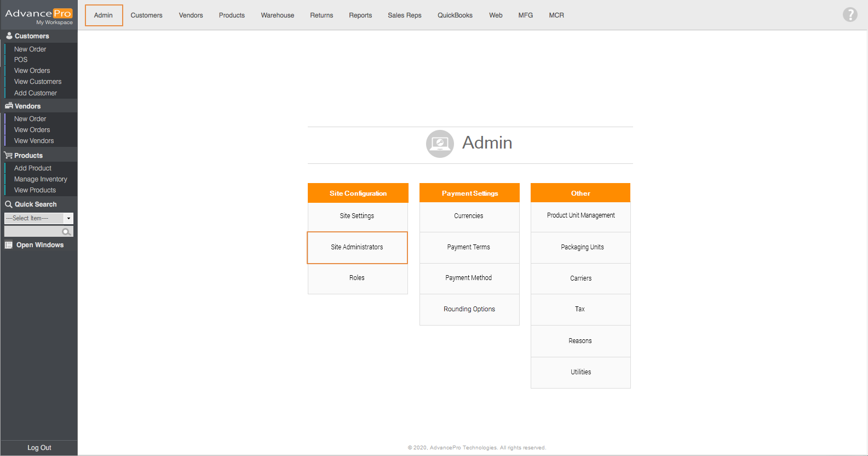Click the Quick Search magnifier button
The height and width of the screenshot is (456, 868).
coord(67,232)
